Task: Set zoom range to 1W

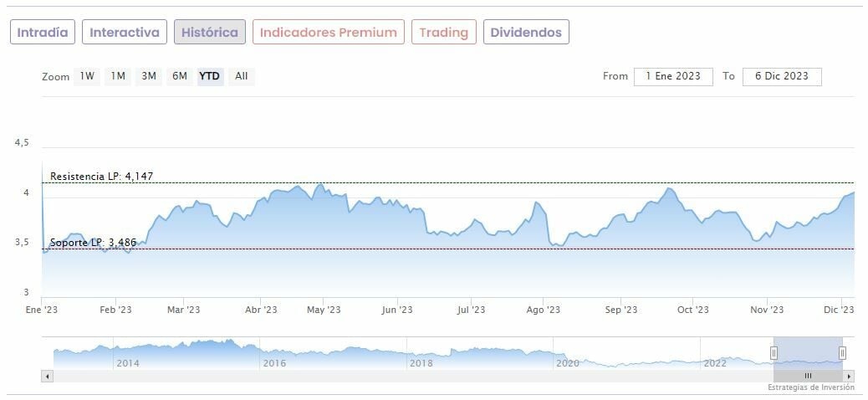Action: (x=87, y=76)
